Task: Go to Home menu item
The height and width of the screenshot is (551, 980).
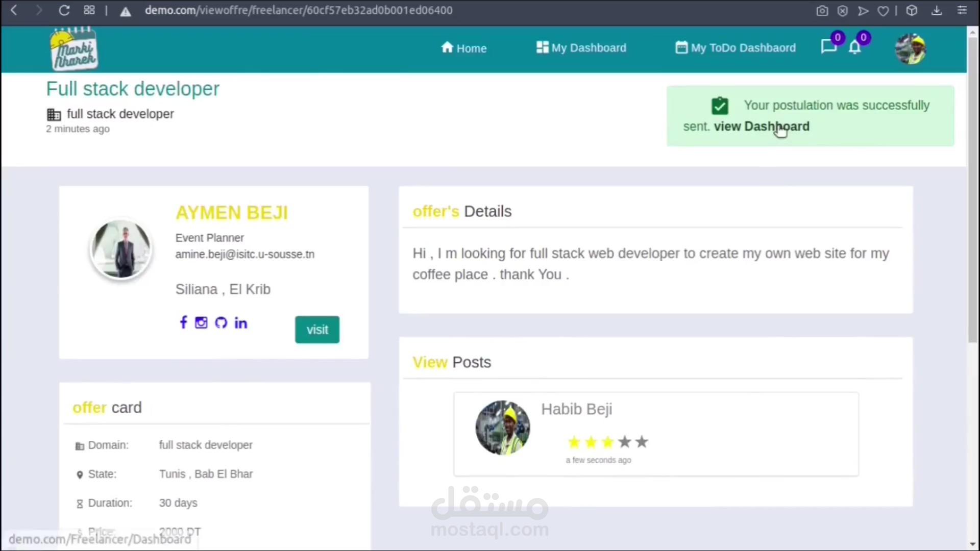Action: 463,48
